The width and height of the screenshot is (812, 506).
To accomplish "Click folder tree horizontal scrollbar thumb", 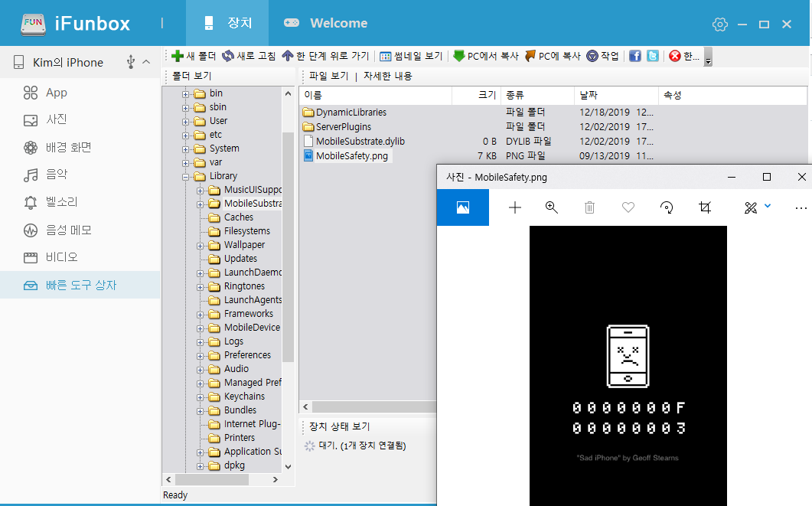I will point(212,480).
